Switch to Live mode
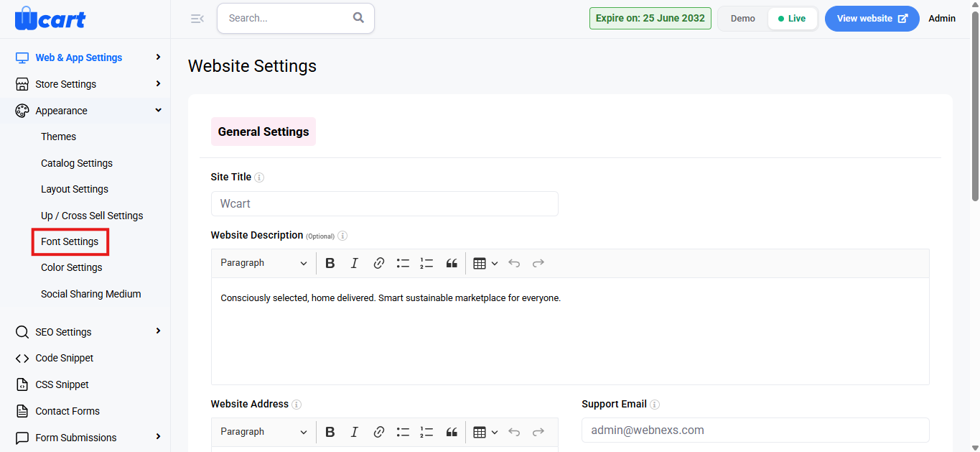The width and height of the screenshot is (980, 452). point(792,19)
